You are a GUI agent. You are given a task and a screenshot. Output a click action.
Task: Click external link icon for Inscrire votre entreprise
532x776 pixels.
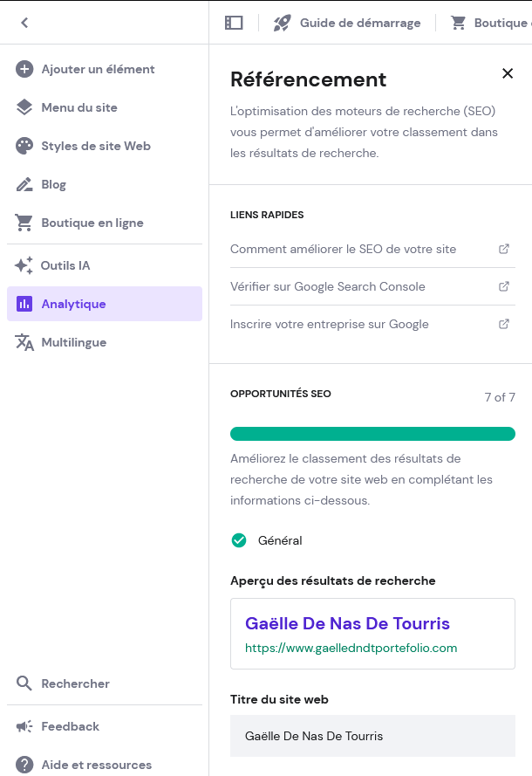tap(503, 324)
